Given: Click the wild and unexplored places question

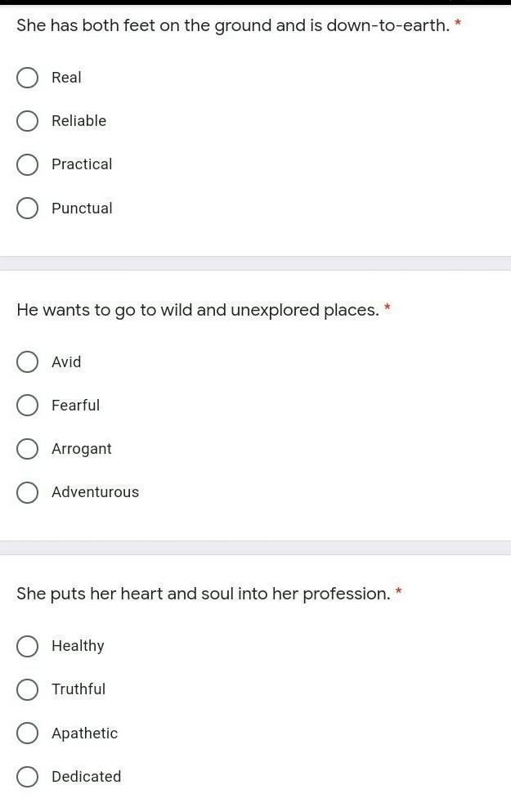Looking at the screenshot, I should 198,310.
